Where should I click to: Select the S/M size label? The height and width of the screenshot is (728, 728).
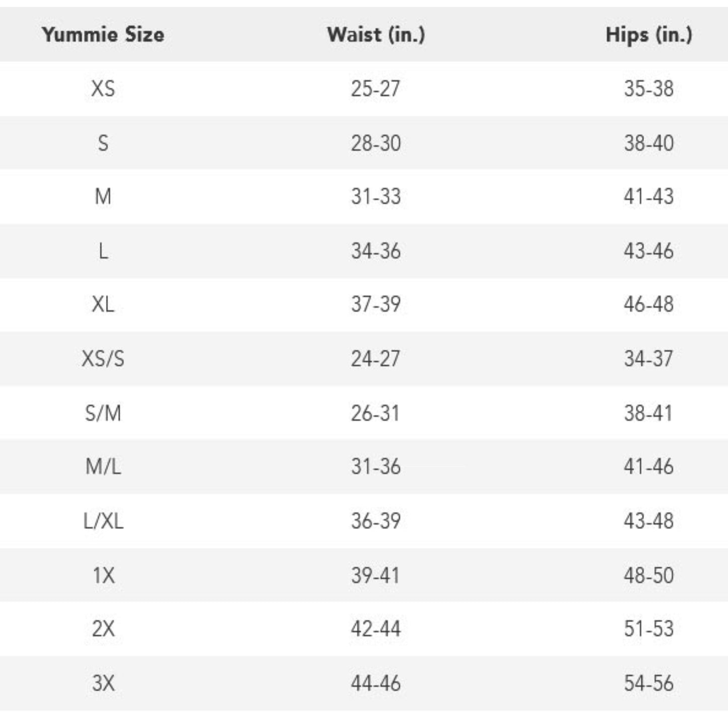[x=103, y=413]
